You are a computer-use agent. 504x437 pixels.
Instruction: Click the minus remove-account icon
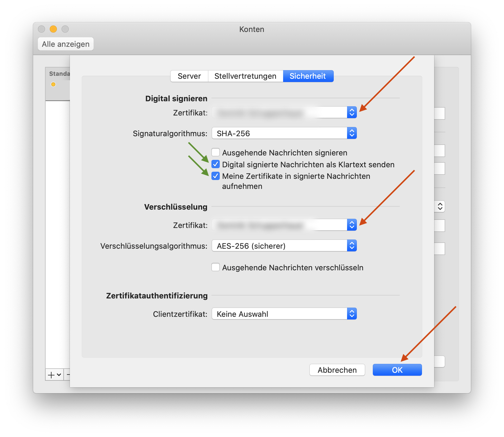click(68, 375)
